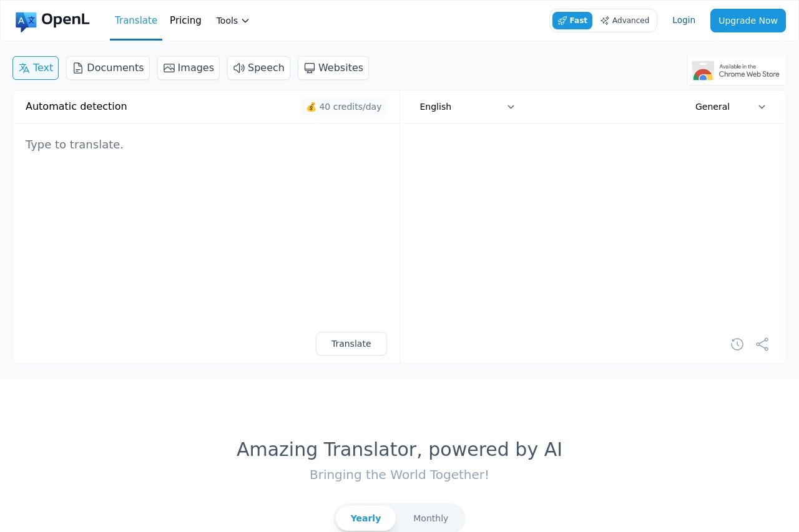This screenshot has width=799, height=532.
Task: Open the General style dropdown
Action: coord(730,107)
